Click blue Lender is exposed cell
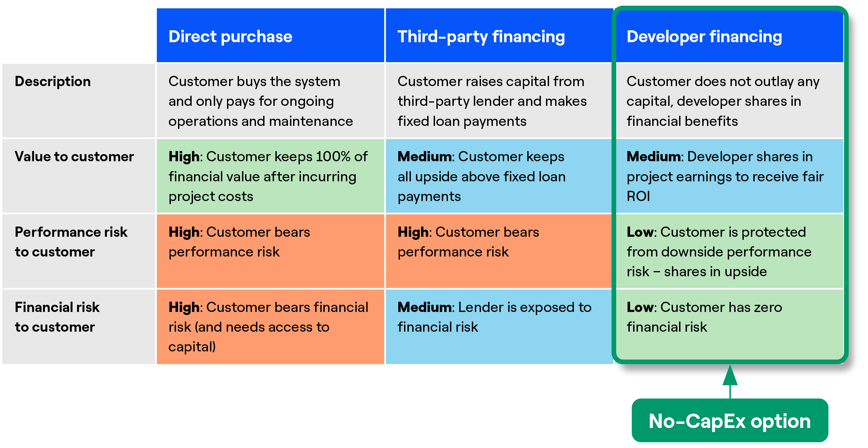 499,327
